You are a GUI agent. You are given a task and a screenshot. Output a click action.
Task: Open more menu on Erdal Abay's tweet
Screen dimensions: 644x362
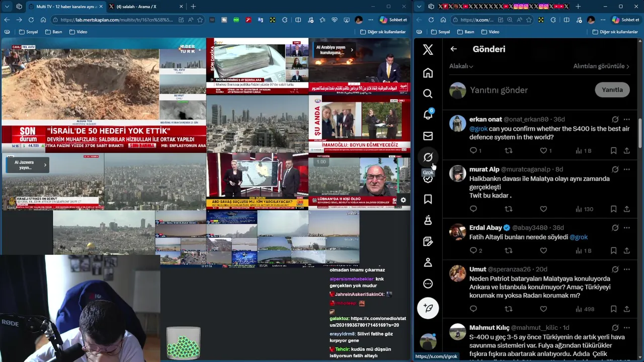tap(626, 227)
